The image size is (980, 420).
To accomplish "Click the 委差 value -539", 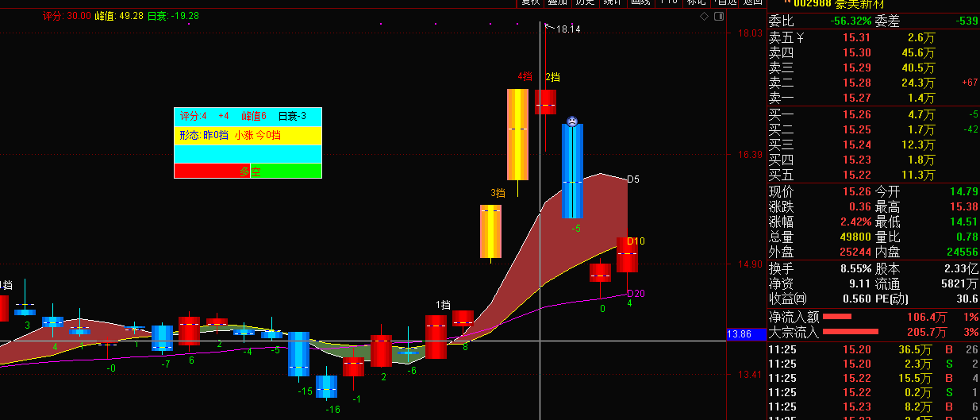I will 967,21.
